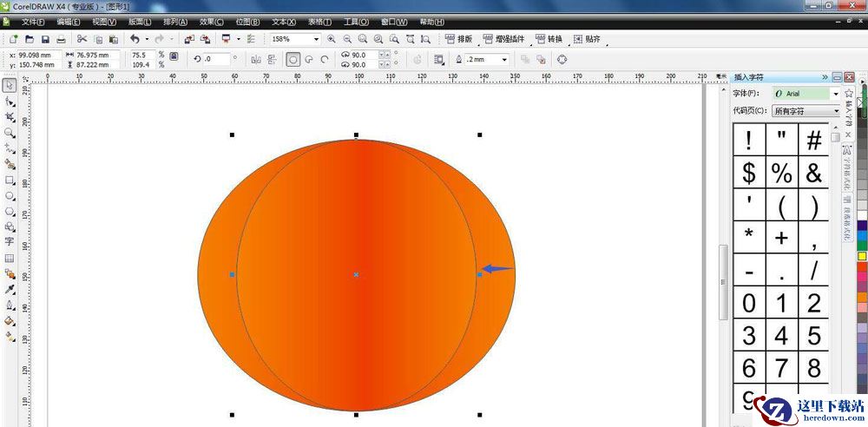The image size is (868, 427).
Task: Cut selection with scissors icon
Action: pyautogui.click(x=82, y=39)
